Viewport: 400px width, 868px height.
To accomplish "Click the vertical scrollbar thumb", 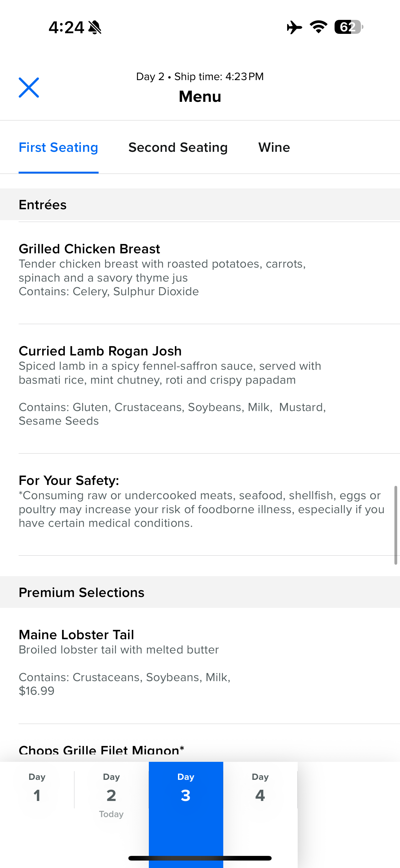I will [x=396, y=525].
